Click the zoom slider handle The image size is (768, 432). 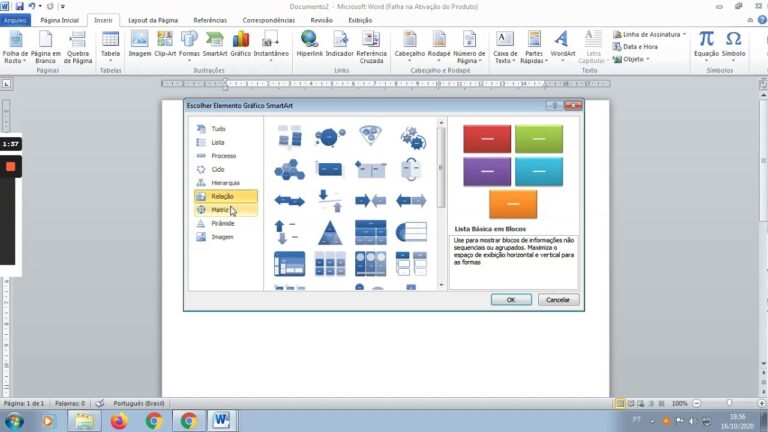point(729,403)
